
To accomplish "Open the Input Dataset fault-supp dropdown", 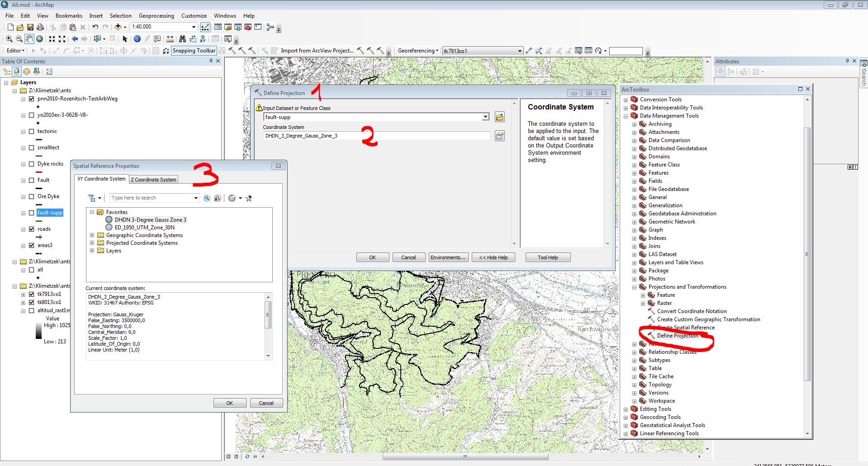I will 485,117.
